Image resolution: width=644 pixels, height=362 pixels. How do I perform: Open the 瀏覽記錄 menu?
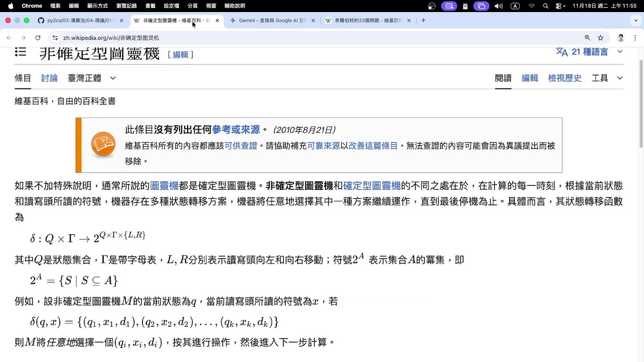126,6
